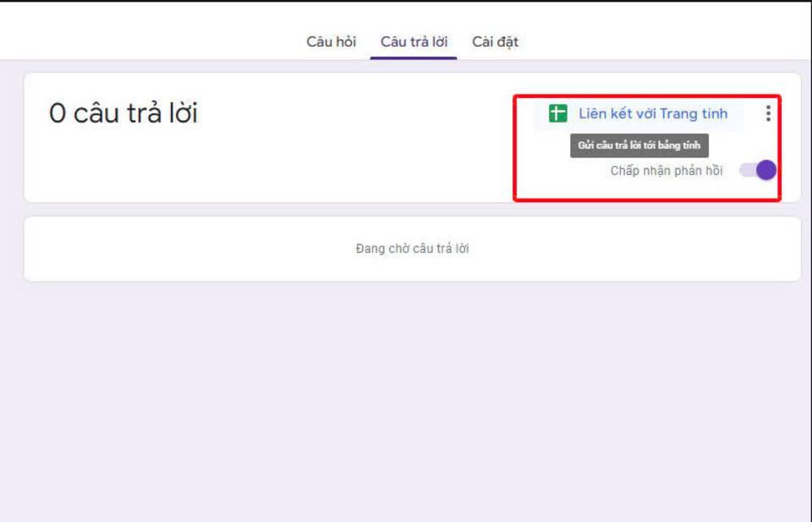Click the light track of the accept-responses toggle
This screenshot has height=522, width=812.
coord(746,170)
